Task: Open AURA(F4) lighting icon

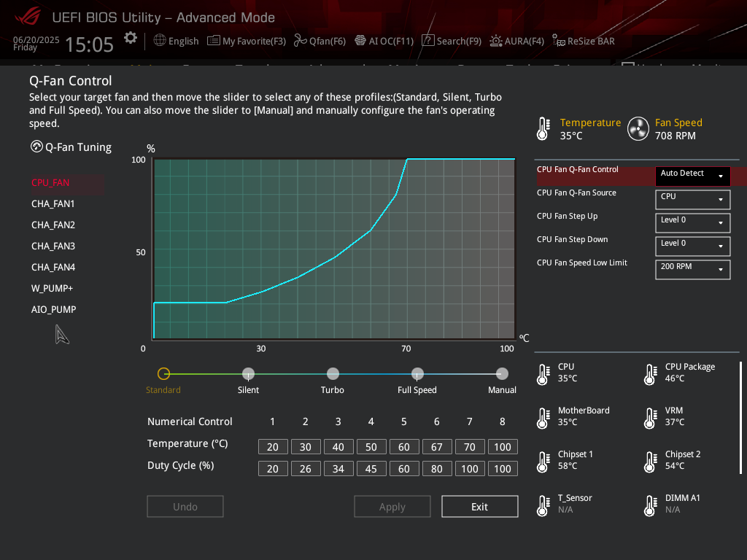Action: [x=495, y=41]
